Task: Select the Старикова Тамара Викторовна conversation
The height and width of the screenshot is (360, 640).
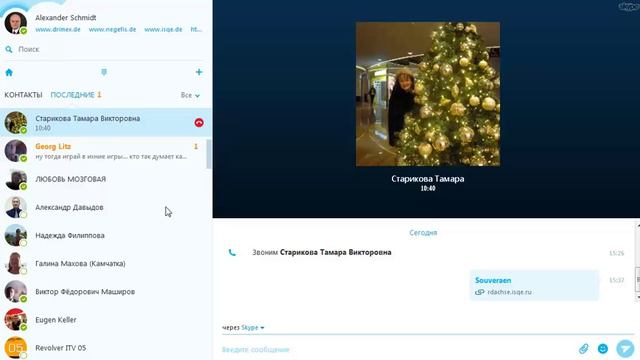Action: pyautogui.click(x=106, y=122)
